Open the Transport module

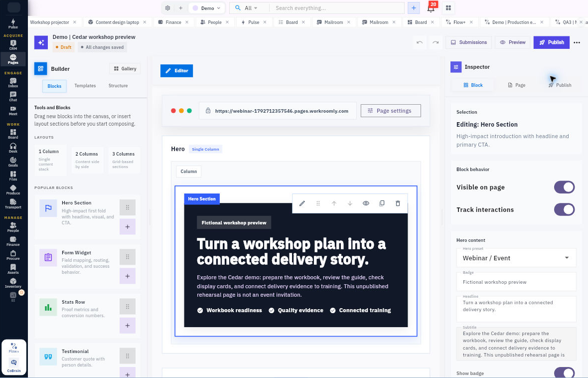point(13,204)
